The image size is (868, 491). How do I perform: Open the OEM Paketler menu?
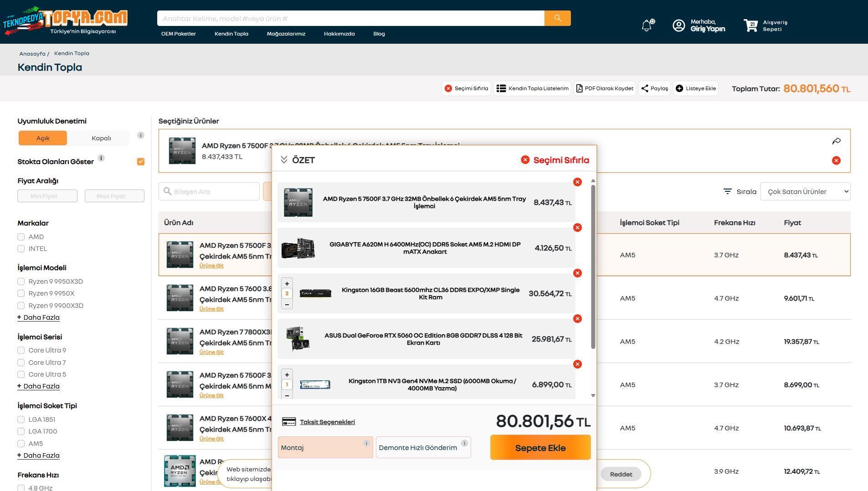click(178, 34)
